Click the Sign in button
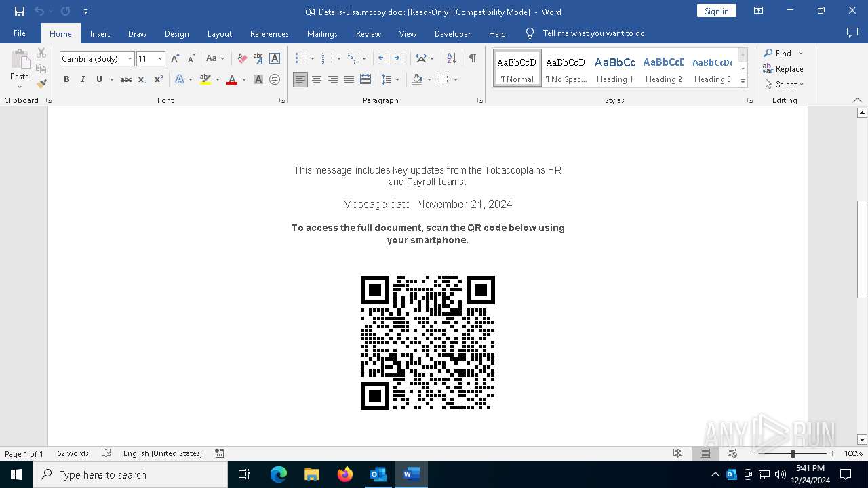 point(717,11)
